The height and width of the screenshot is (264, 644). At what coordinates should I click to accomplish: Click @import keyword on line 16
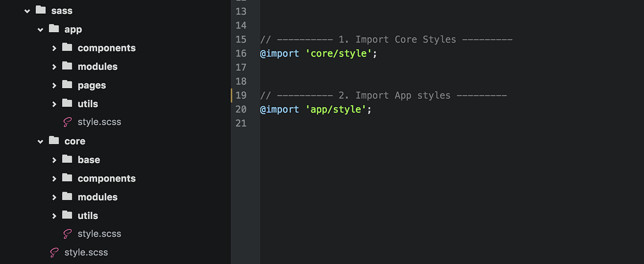[280, 54]
